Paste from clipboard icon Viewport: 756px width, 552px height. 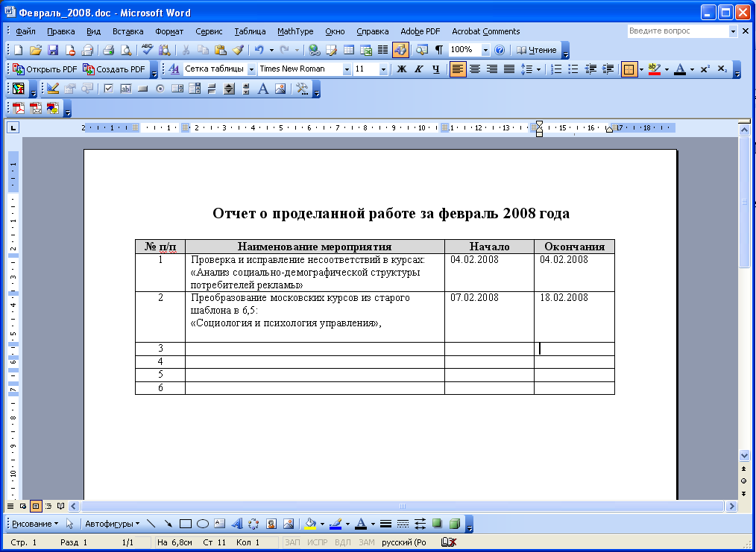(x=221, y=50)
